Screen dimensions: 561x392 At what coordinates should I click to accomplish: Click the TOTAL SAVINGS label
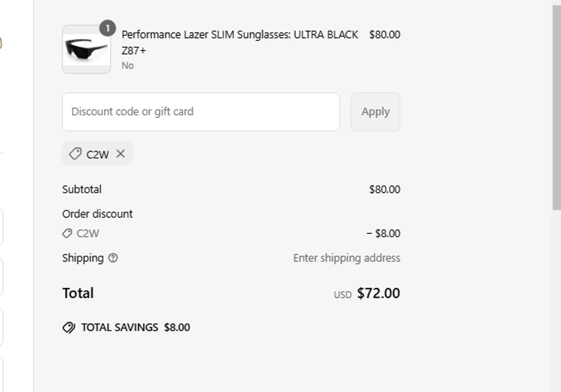click(120, 328)
